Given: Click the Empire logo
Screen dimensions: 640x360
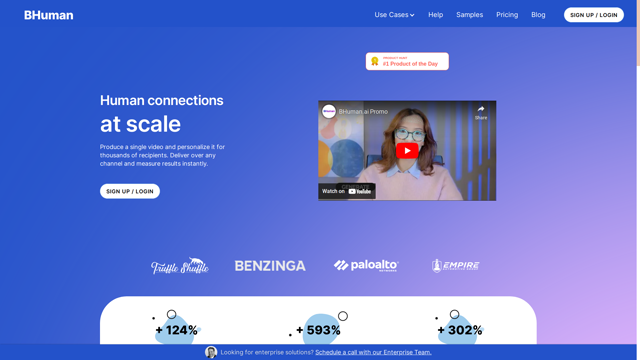Looking at the screenshot, I should click(456, 266).
